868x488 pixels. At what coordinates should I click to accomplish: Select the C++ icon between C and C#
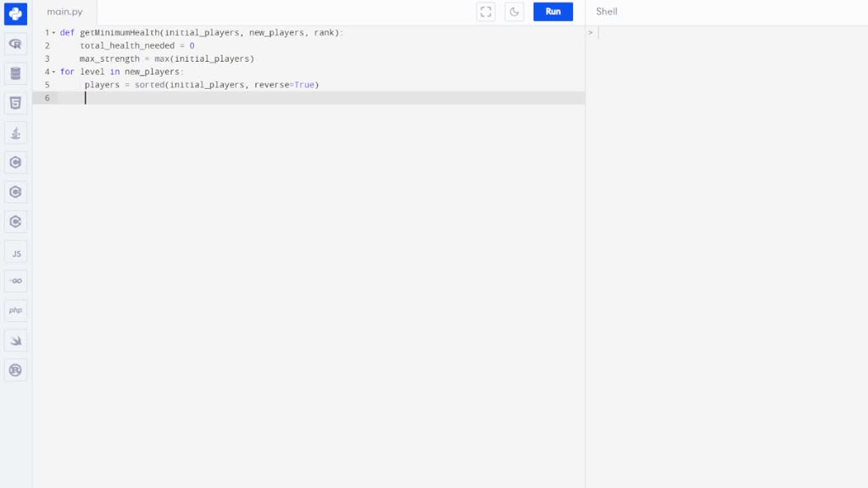(15, 192)
